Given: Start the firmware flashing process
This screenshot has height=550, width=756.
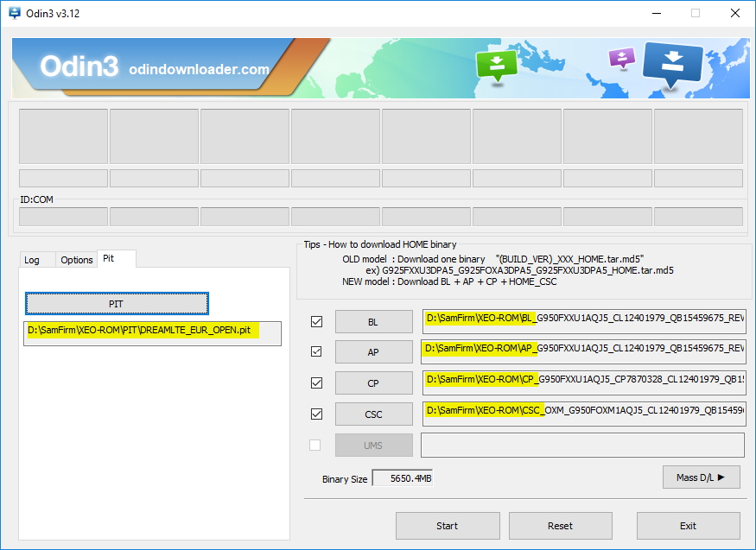Looking at the screenshot, I should coord(448,526).
